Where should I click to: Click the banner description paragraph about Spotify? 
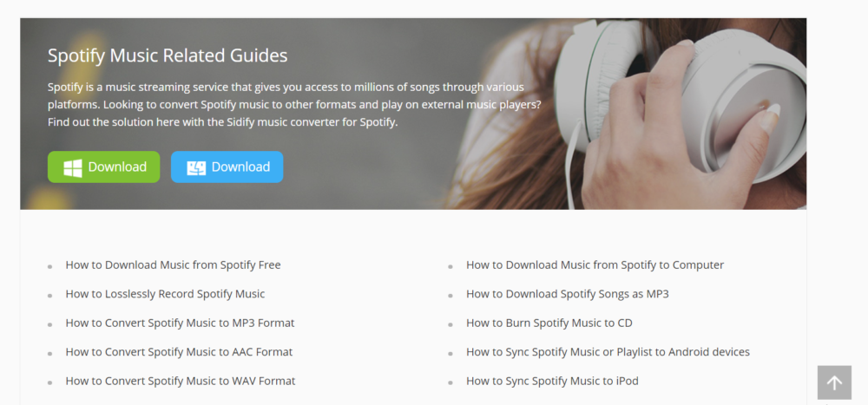click(294, 105)
